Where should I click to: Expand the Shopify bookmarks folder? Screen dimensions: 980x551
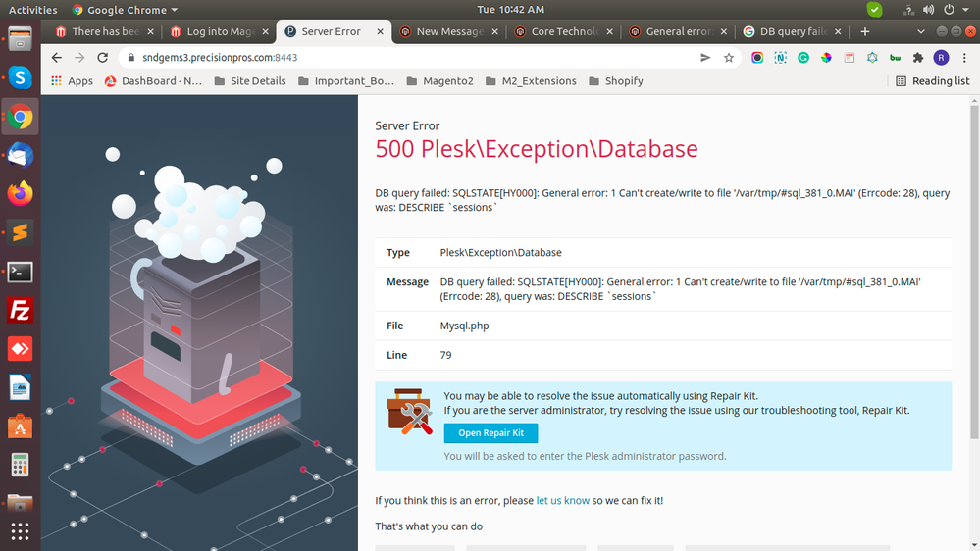pos(615,81)
